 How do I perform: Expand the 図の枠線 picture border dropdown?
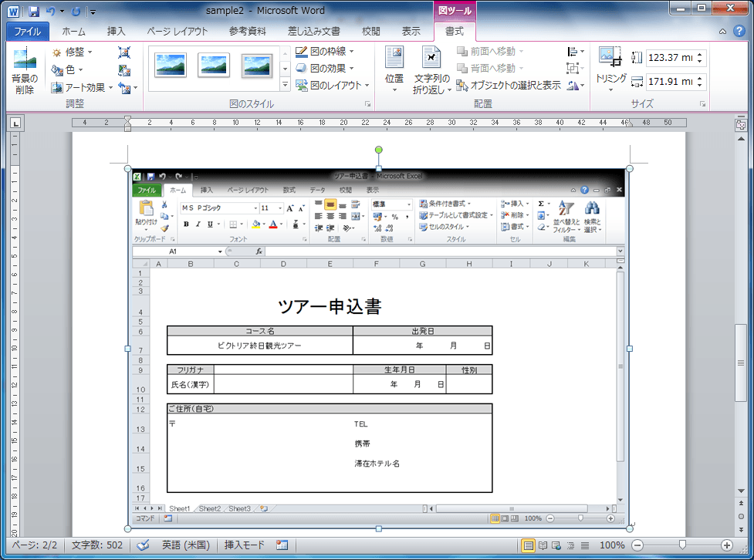[325, 52]
